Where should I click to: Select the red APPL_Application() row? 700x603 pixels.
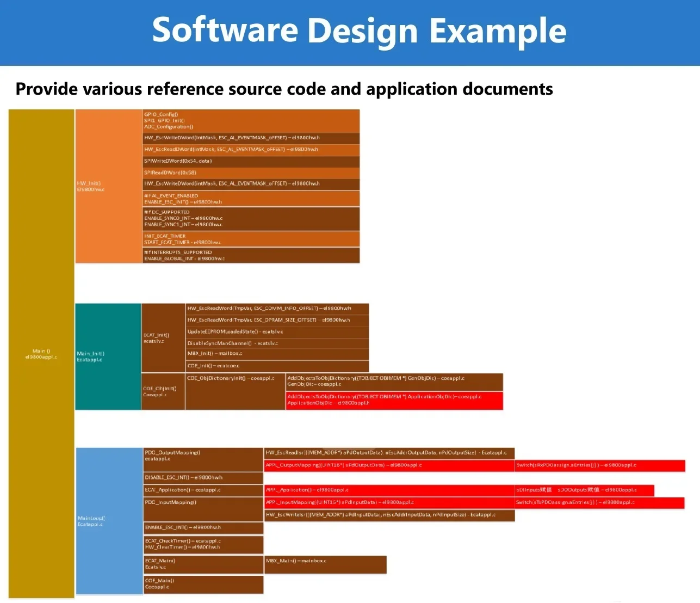pos(389,490)
